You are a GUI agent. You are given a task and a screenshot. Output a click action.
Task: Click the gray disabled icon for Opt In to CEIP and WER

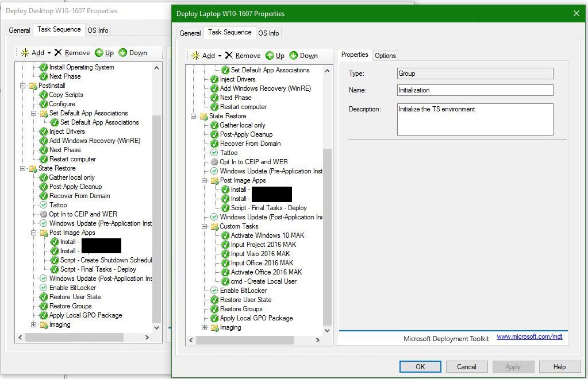pyautogui.click(x=214, y=162)
